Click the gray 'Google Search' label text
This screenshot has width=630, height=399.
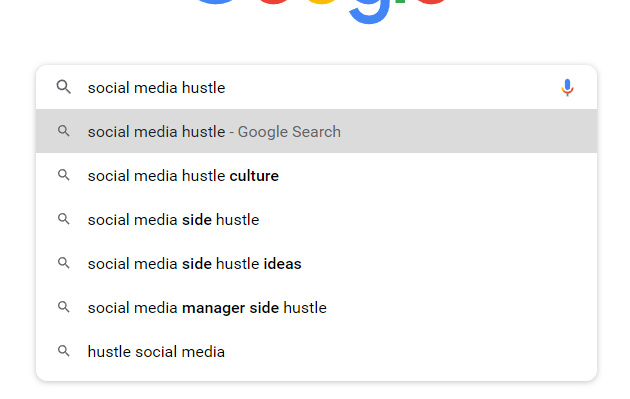pyautogui.click(x=289, y=132)
